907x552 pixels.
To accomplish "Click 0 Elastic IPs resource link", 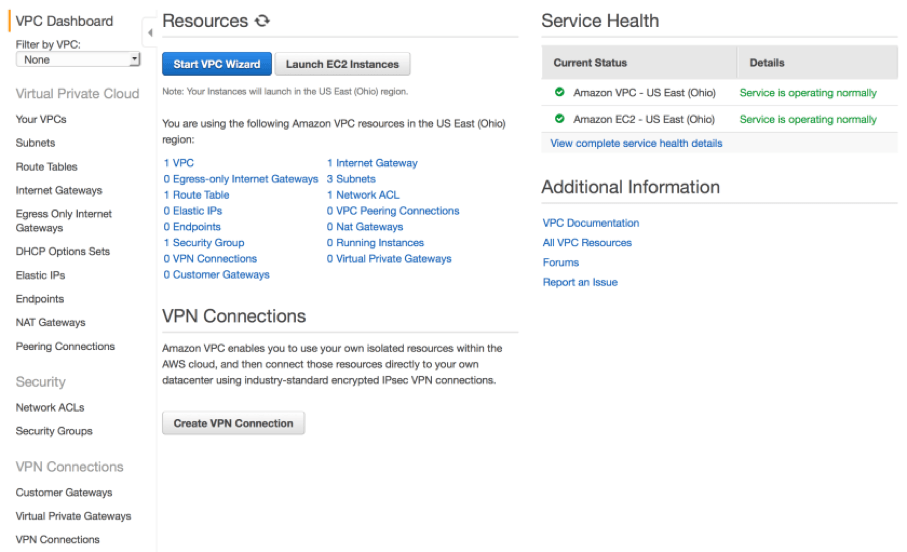I will [x=193, y=211].
